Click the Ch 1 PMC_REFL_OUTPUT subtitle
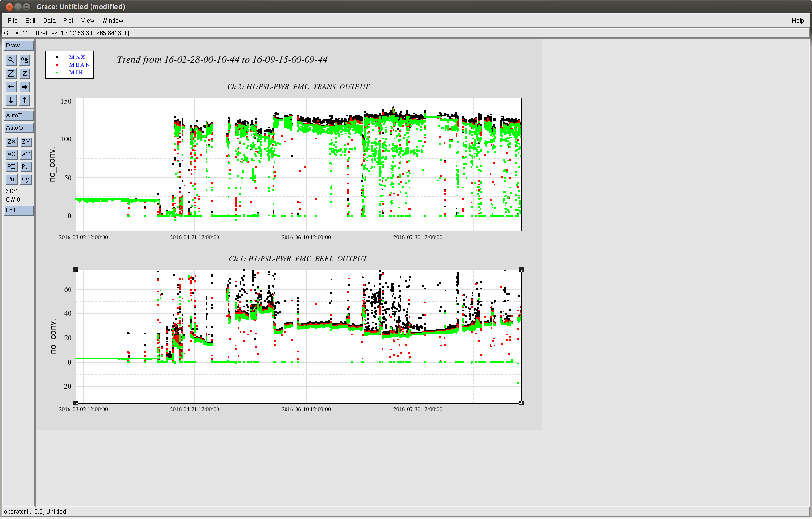812x519 pixels. (298, 259)
